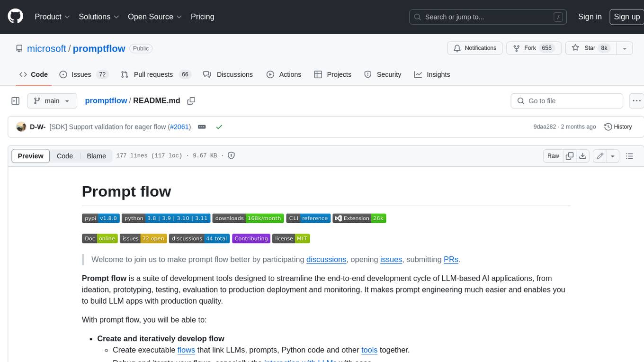Open the issues link in welcome note
The image size is (644, 362).
pyautogui.click(x=391, y=260)
